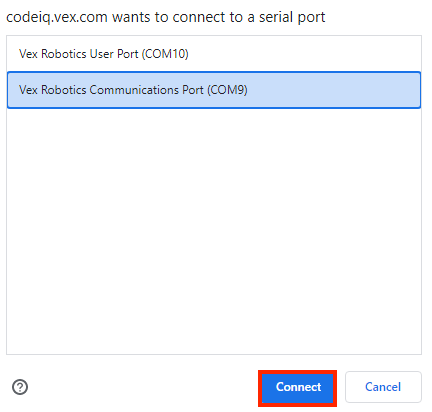Dismiss the prompt using Cancel

(x=383, y=387)
